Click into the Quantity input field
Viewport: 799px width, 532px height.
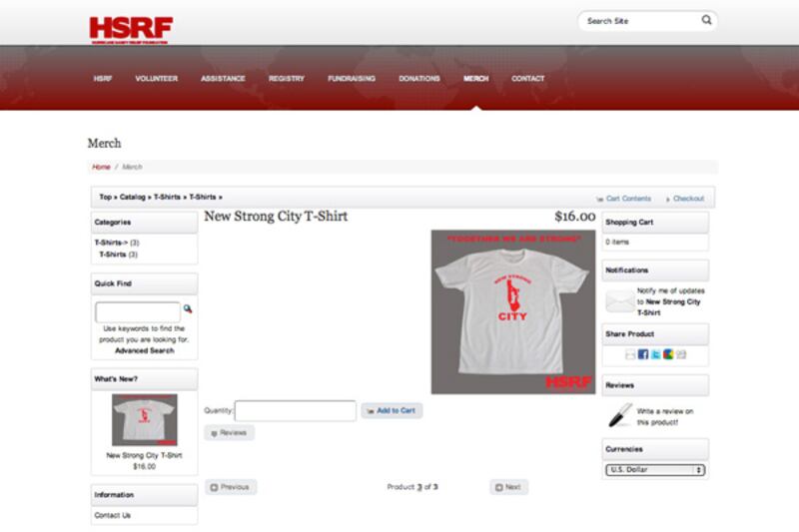(x=295, y=410)
